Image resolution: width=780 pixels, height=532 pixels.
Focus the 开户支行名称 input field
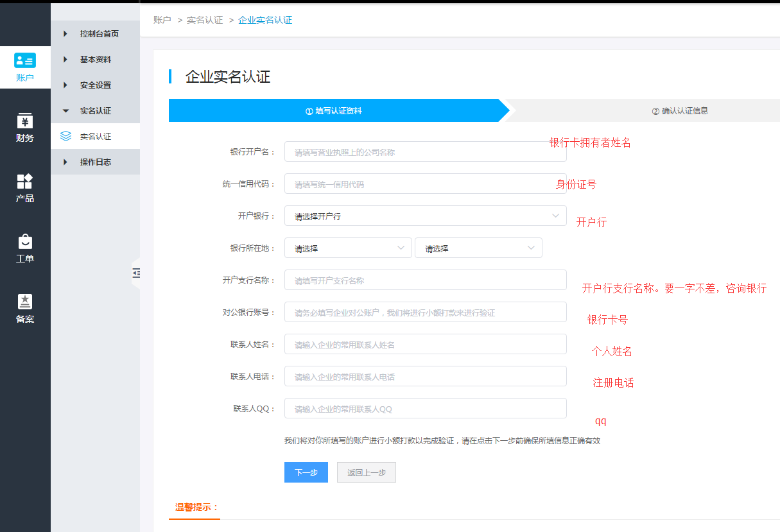(426, 280)
